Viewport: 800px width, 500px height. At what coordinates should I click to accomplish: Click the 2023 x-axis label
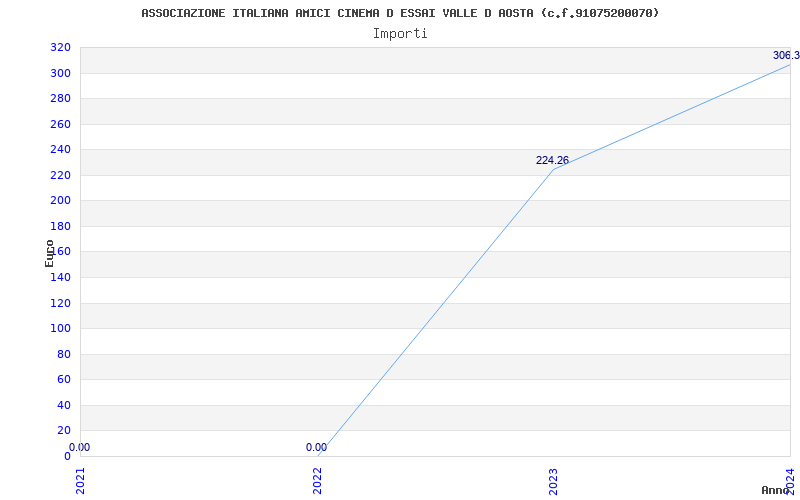tap(554, 482)
